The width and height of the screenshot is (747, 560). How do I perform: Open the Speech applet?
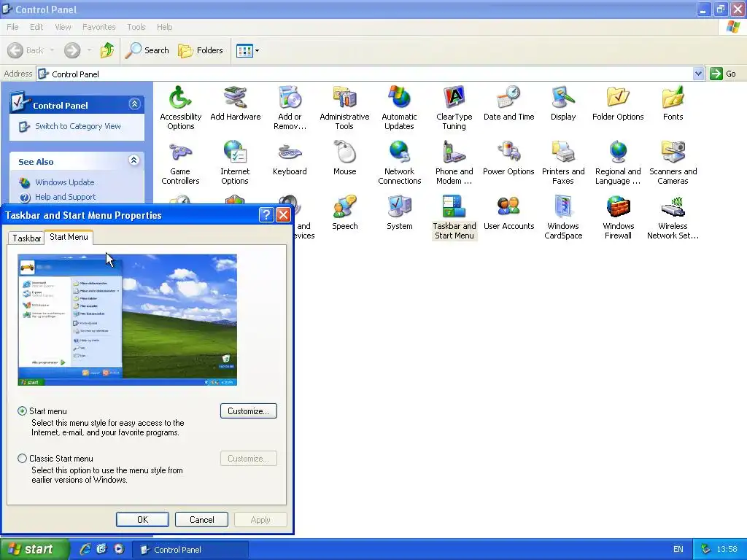click(344, 213)
